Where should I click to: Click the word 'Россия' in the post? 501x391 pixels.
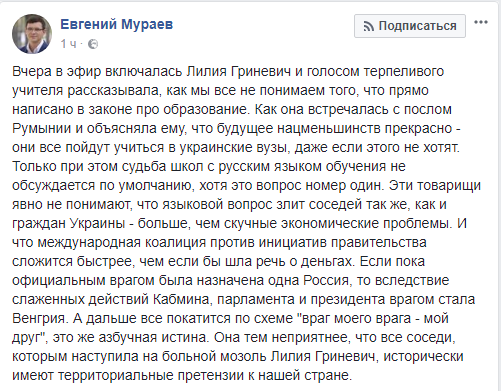coord(328,280)
